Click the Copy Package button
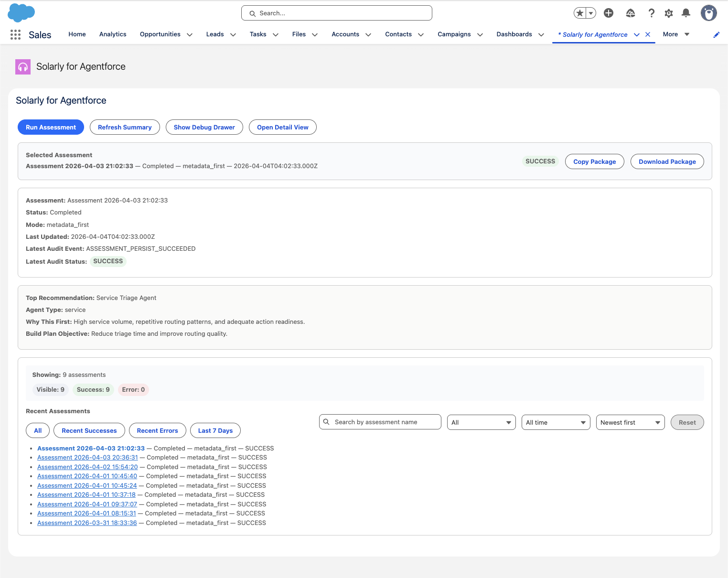 (595, 161)
